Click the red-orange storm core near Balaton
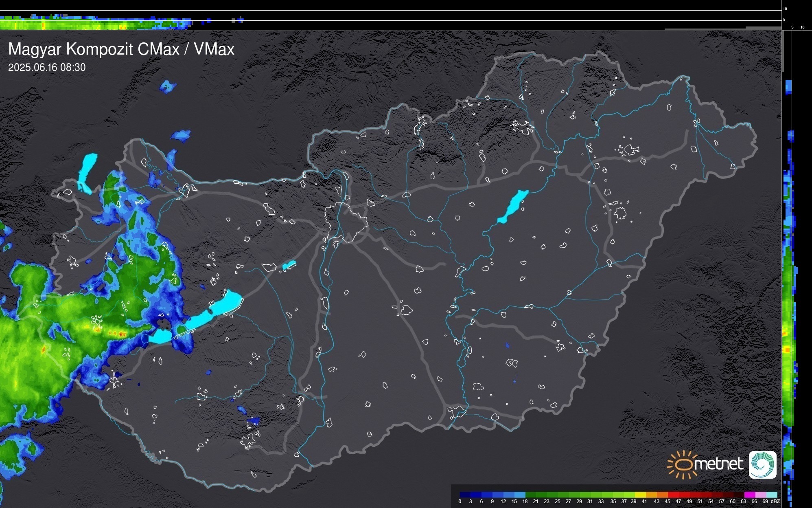The width and height of the screenshot is (812, 508). [120, 334]
